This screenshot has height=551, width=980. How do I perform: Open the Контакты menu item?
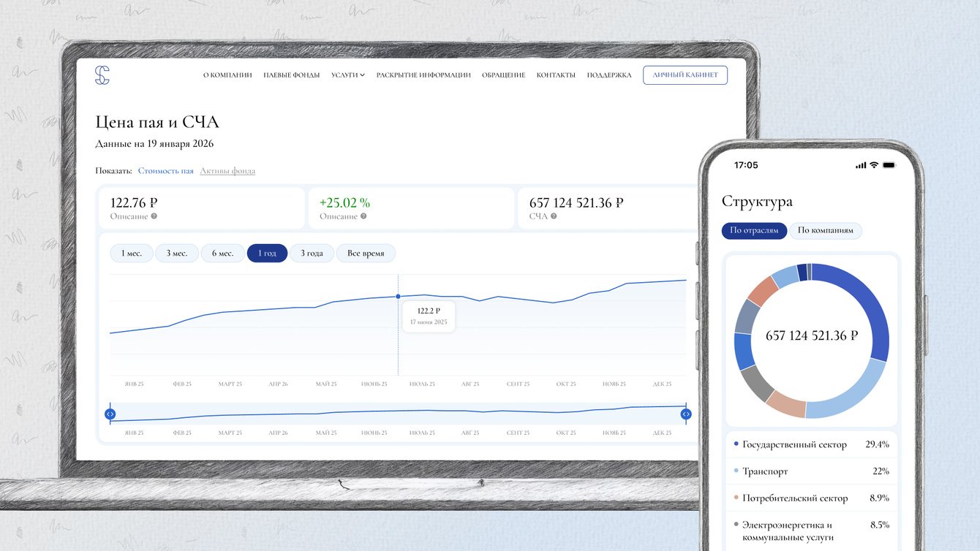556,75
